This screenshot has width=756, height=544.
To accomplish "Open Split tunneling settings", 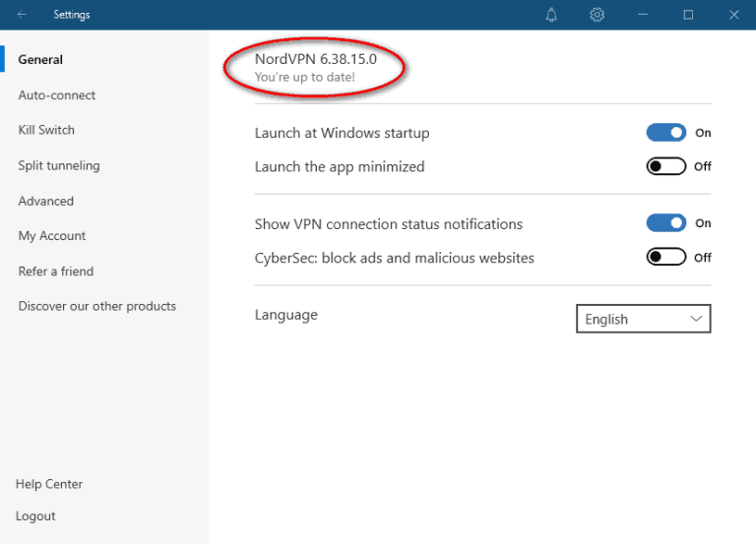I will point(59,165).
